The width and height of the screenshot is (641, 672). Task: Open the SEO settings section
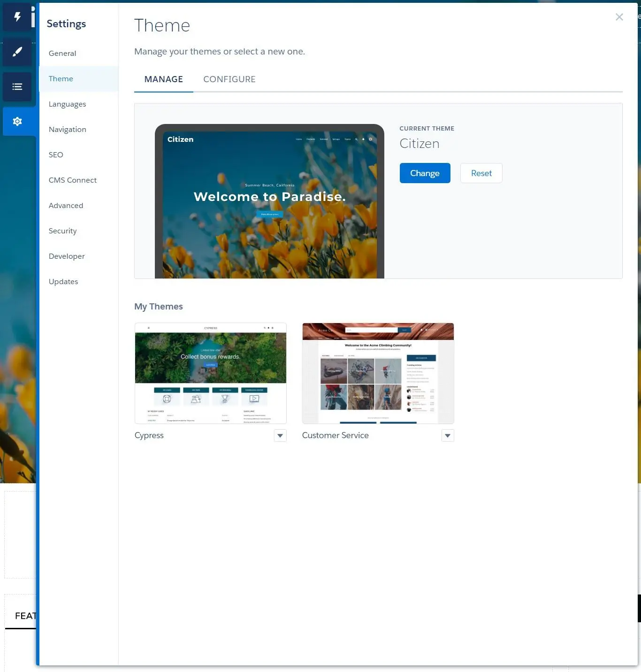pyautogui.click(x=79, y=154)
